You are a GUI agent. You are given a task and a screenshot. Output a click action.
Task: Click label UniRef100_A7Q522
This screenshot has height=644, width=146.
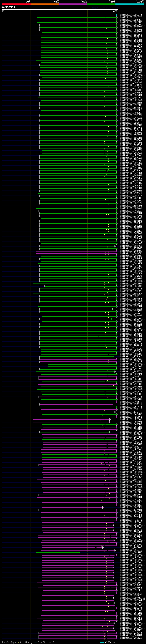coord(131,309)
